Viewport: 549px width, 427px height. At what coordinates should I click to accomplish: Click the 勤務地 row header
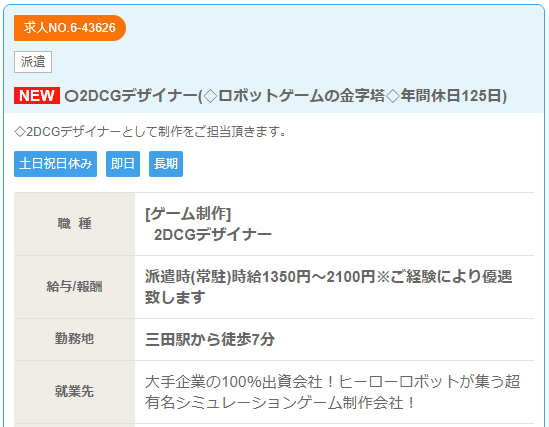tap(74, 339)
